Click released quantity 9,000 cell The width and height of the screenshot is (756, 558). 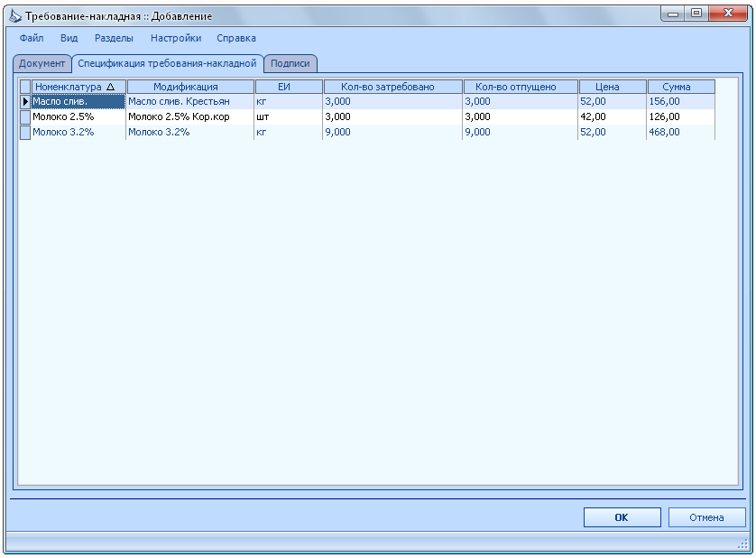point(521,132)
